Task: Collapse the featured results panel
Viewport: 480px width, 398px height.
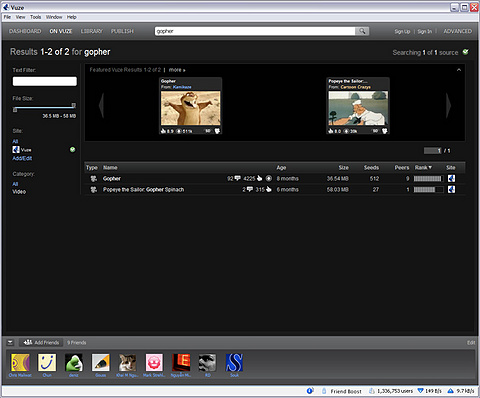Action: click(x=459, y=70)
